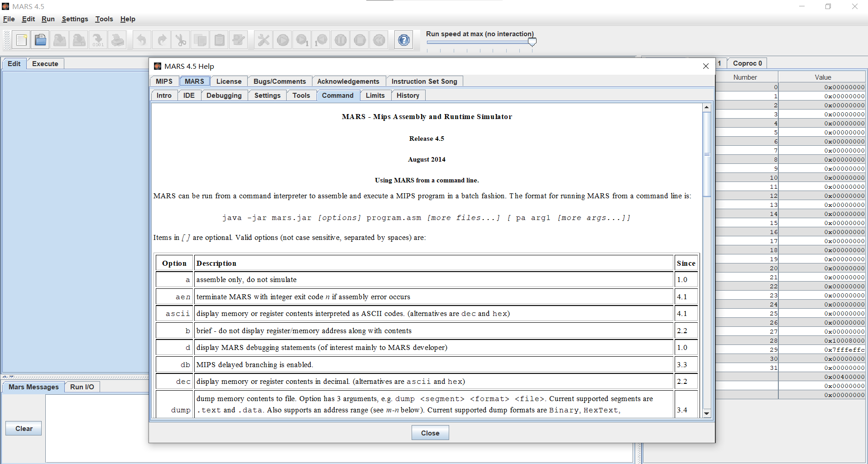This screenshot has width=868, height=464.
Task: Click the help scrollbar down arrow
Action: click(x=706, y=413)
